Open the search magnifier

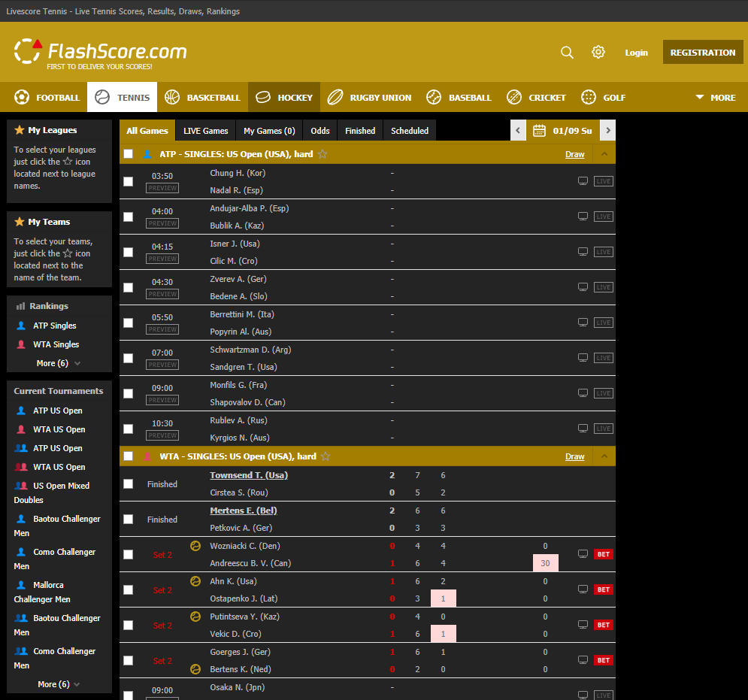[x=567, y=52]
